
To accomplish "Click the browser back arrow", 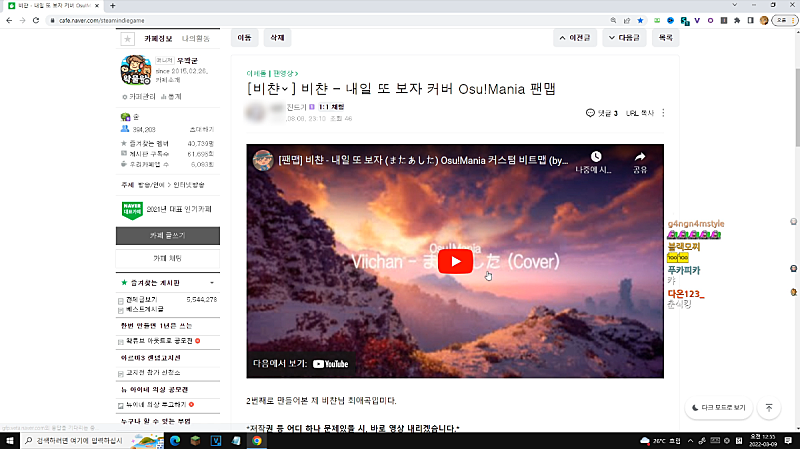I will tap(9, 20).
